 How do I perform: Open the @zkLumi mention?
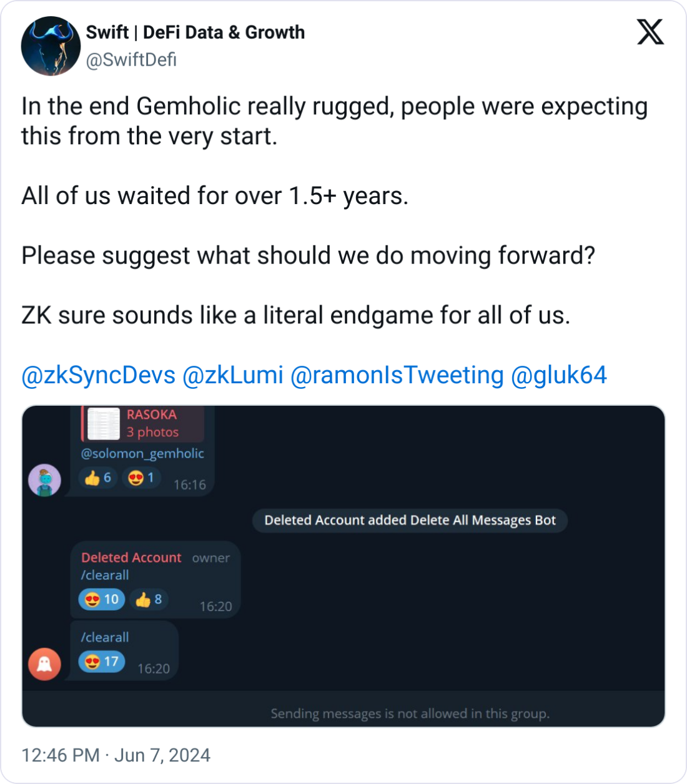pos(233,375)
